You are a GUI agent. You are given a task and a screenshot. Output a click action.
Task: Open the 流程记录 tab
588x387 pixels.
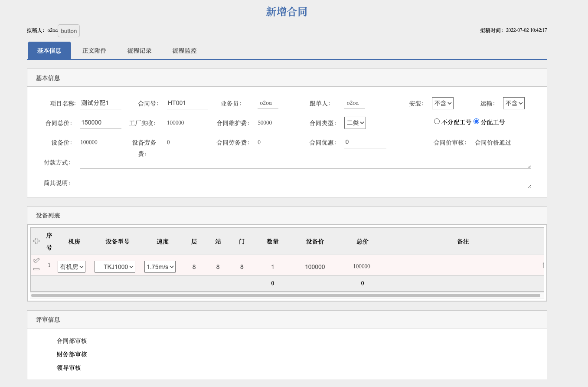coord(139,51)
